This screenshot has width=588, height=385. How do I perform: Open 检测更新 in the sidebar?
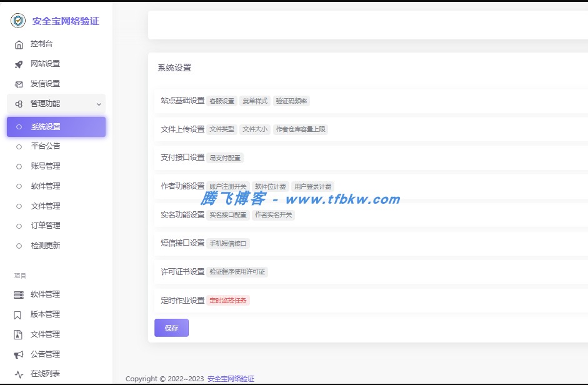click(47, 245)
